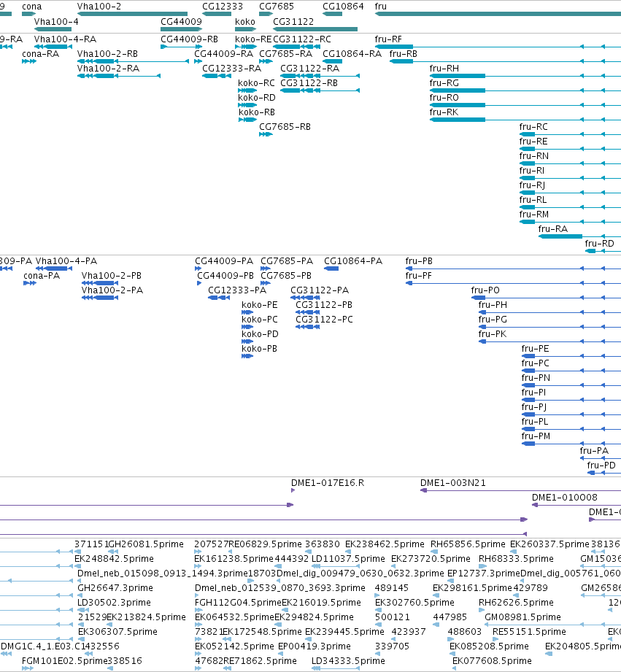Click the CG31122 gene bar glyph
This screenshot has width=621, height=672.
315,29
